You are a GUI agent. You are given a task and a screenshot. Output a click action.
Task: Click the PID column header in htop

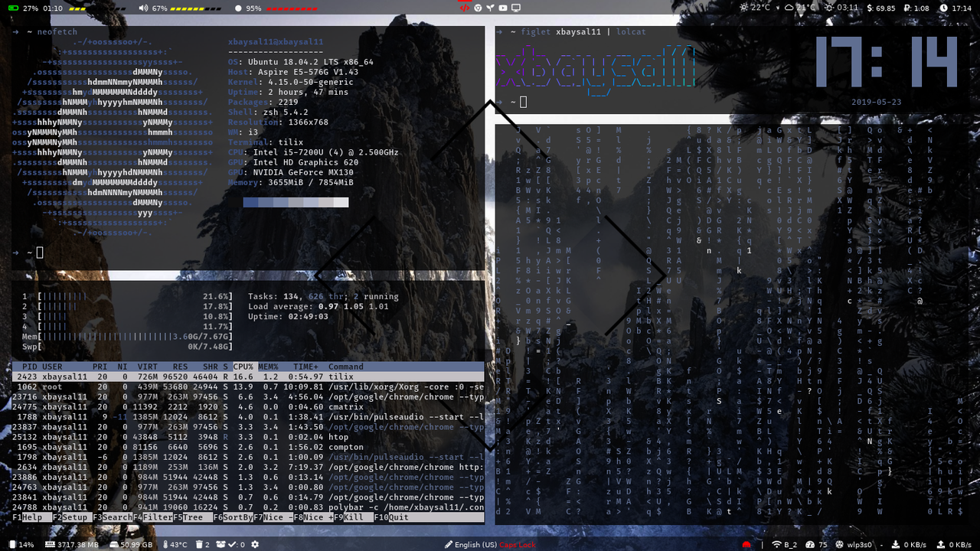coord(30,367)
